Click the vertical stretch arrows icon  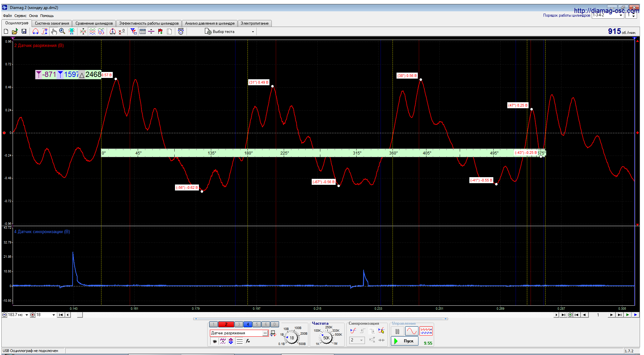[x=231, y=341]
